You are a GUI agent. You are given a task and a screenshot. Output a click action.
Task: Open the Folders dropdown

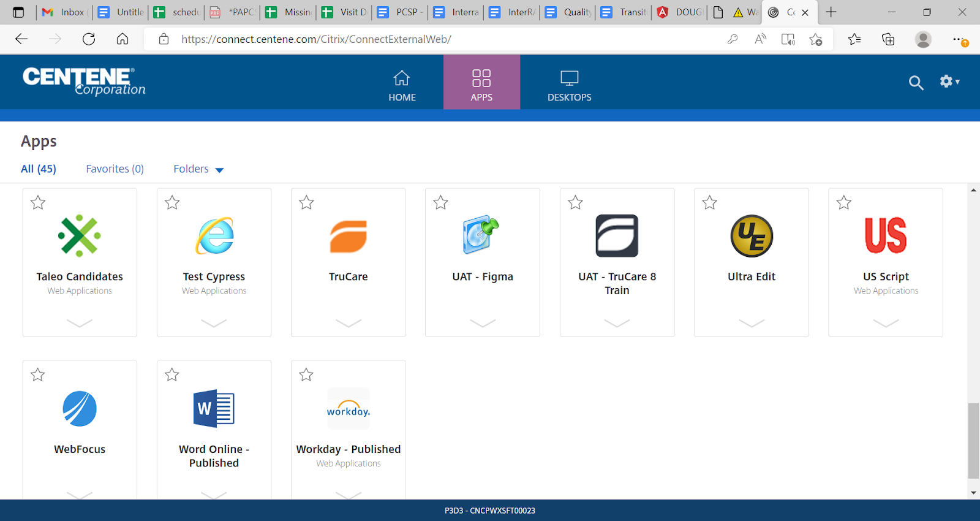pyautogui.click(x=198, y=169)
